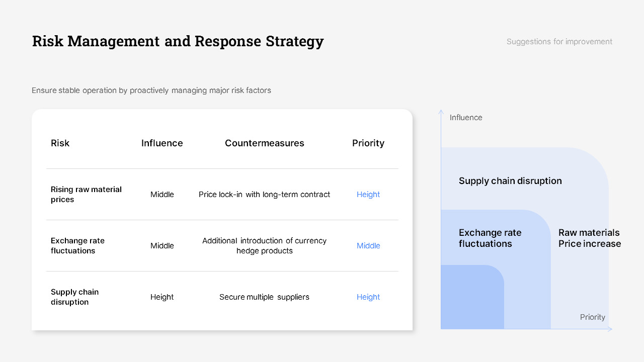Select the Middle priority link for exchange rates
The image size is (644, 362).
point(368,246)
